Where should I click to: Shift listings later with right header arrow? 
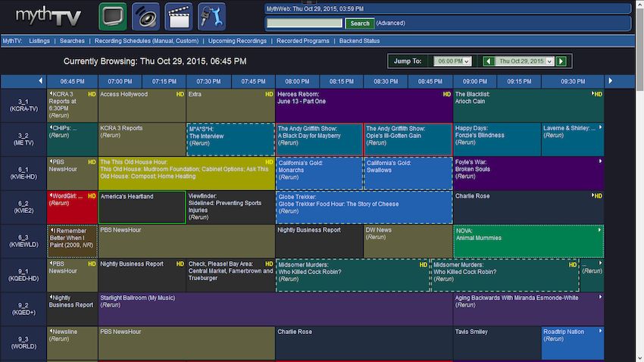(x=611, y=81)
